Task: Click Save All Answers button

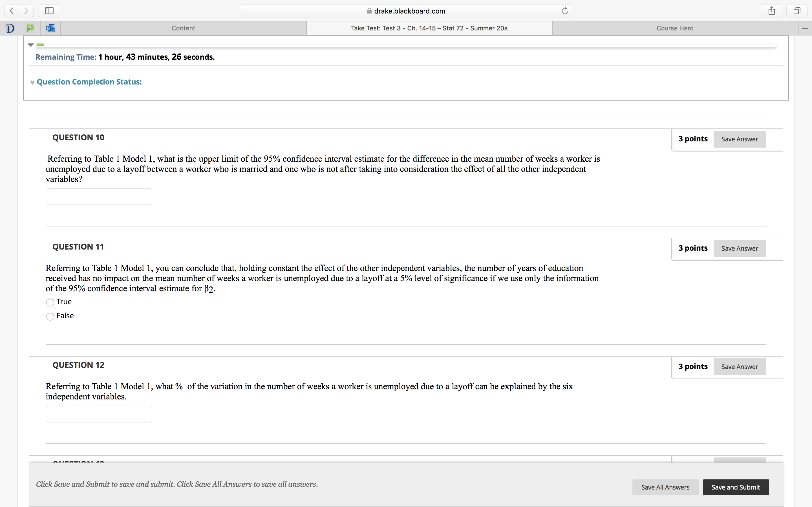Action: [x=665, y=487]
